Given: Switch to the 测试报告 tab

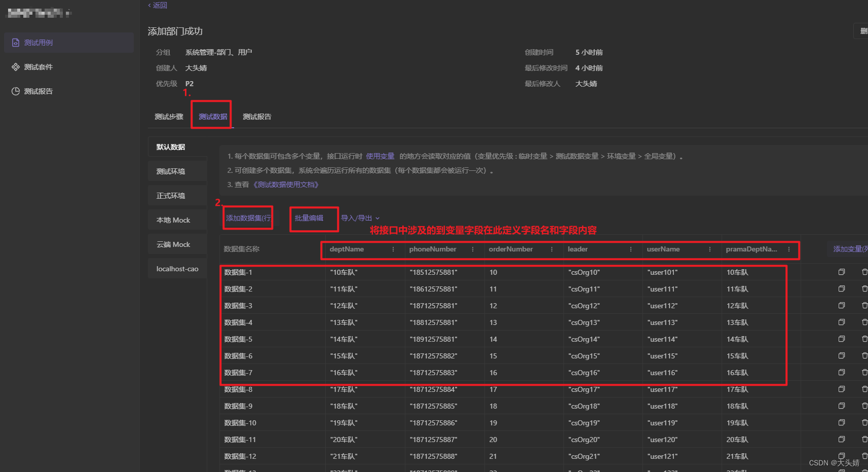Looking at the screenshot, I should pos(257,116).
